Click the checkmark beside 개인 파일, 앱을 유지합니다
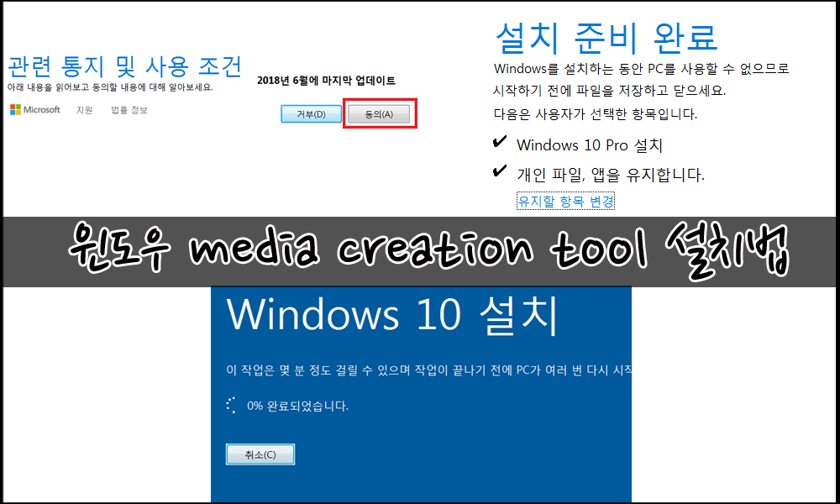 click(x=499, y=171)
